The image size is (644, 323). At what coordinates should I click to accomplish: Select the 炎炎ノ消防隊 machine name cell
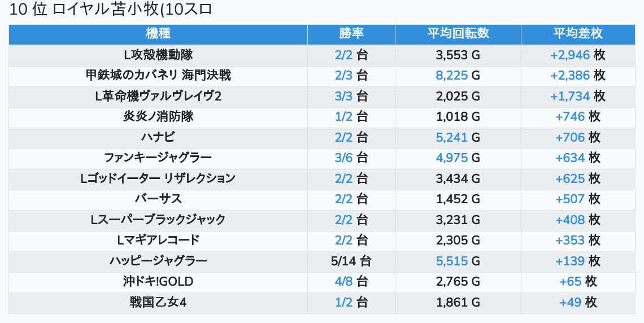point(158,116)
